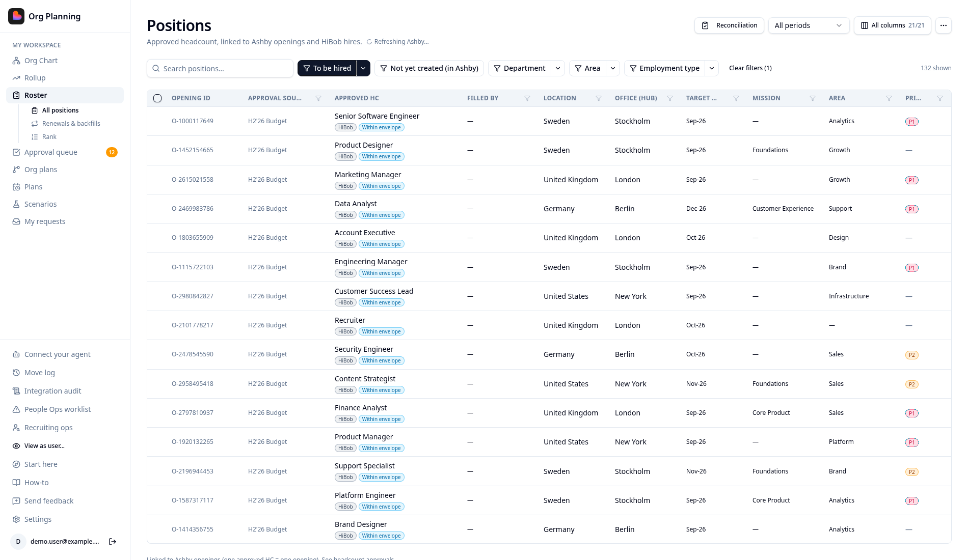Toggle the select-all rows checkbox
Screen dimensions: 968x560
[157, 98]
